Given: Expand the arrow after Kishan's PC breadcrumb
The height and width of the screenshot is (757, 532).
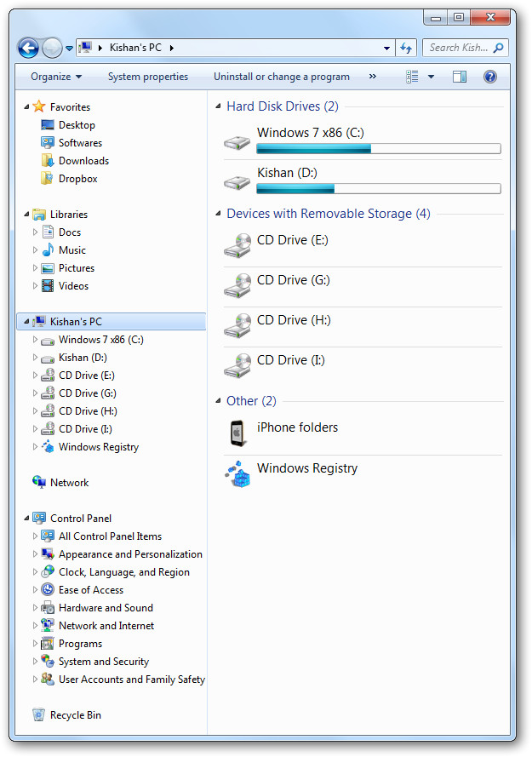Looking at the screenshot, I should click(171, 48).
